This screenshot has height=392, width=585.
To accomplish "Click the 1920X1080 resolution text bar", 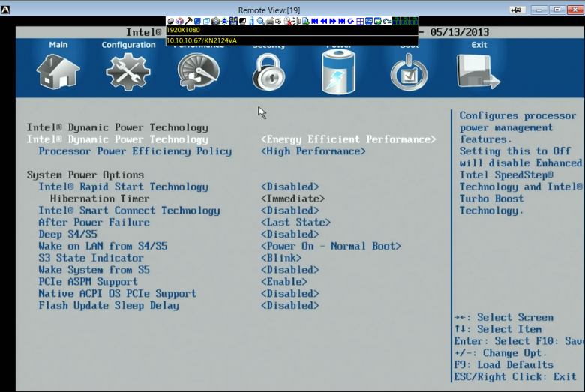I will click(x=292, y=30).
